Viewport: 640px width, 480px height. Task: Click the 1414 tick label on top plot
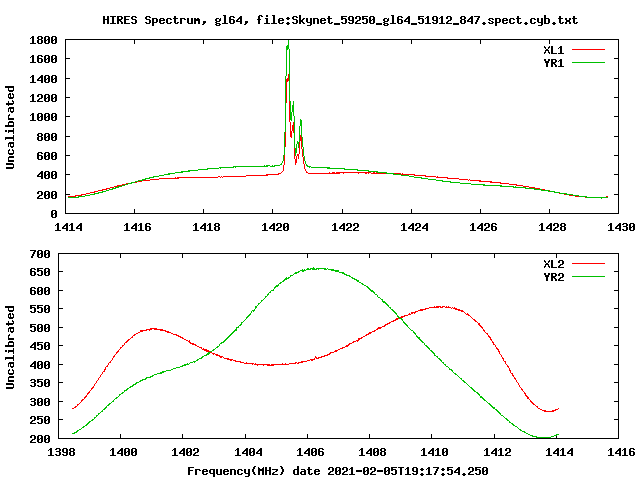click(68, 227)
